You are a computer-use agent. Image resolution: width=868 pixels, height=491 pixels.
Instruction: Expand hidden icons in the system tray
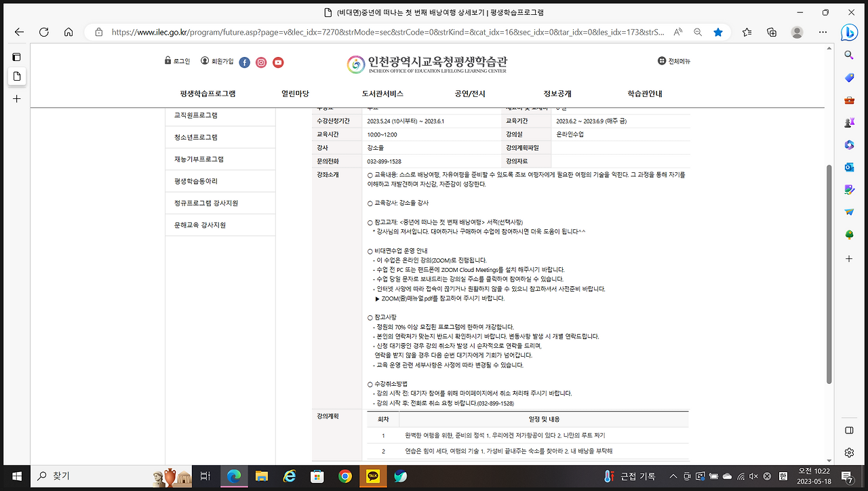click(x=673, y=477)
